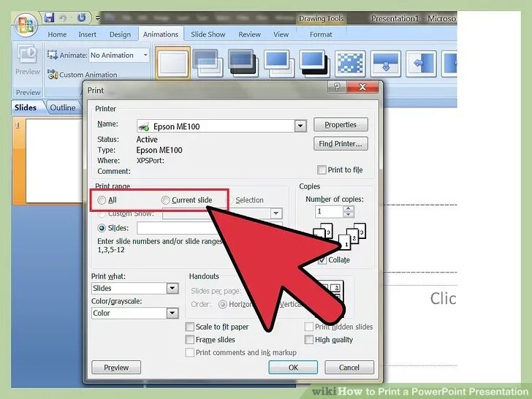Open the Animate No Animation dropdown

pyautogui.click(x=145, y=55)
